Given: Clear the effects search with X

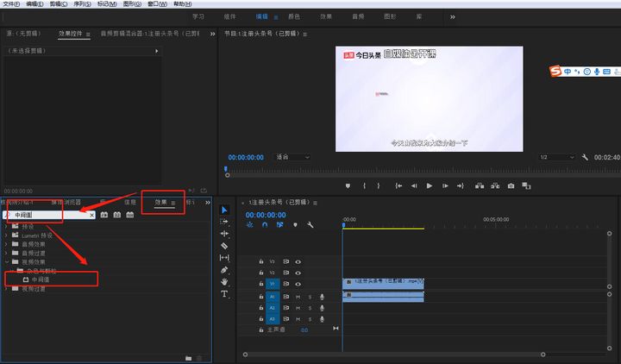Looking at the screenshot, I should [92, 215].
